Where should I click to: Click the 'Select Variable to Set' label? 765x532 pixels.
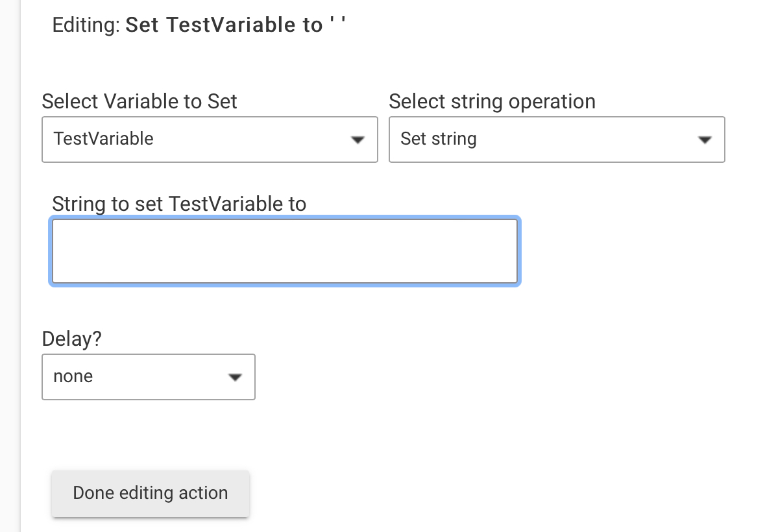[x=140, y=101]
